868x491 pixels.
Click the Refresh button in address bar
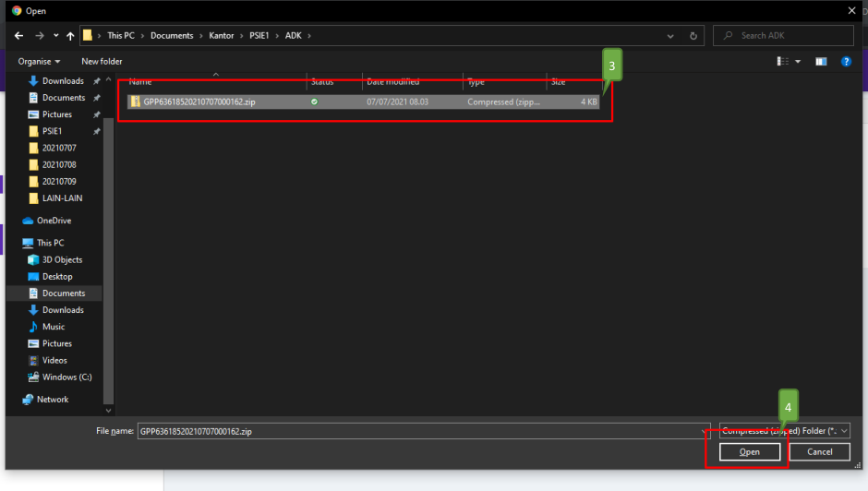click(693, 36)
